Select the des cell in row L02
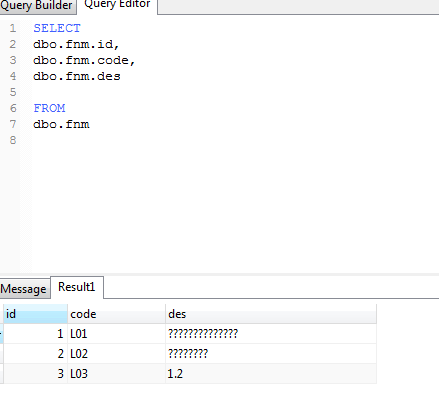 271,354
